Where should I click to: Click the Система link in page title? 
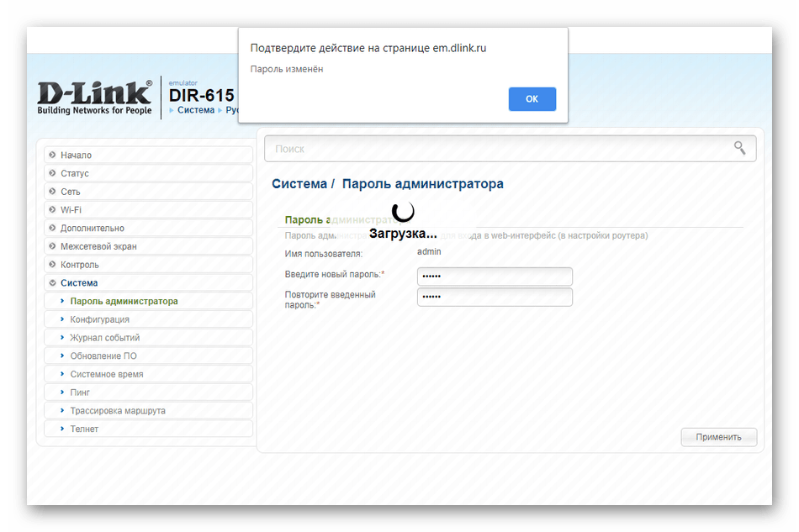click(x=299, y=184)
